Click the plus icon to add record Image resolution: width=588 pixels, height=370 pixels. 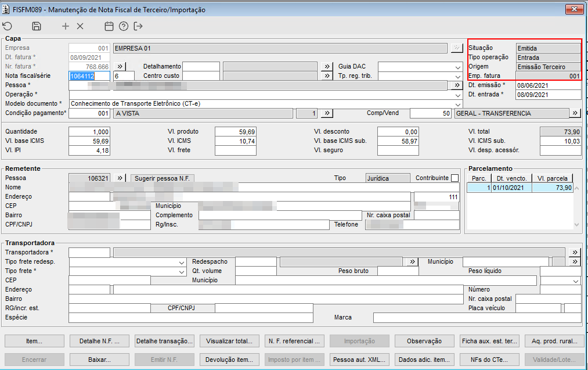pyautogui.click(x=66, y=26)
